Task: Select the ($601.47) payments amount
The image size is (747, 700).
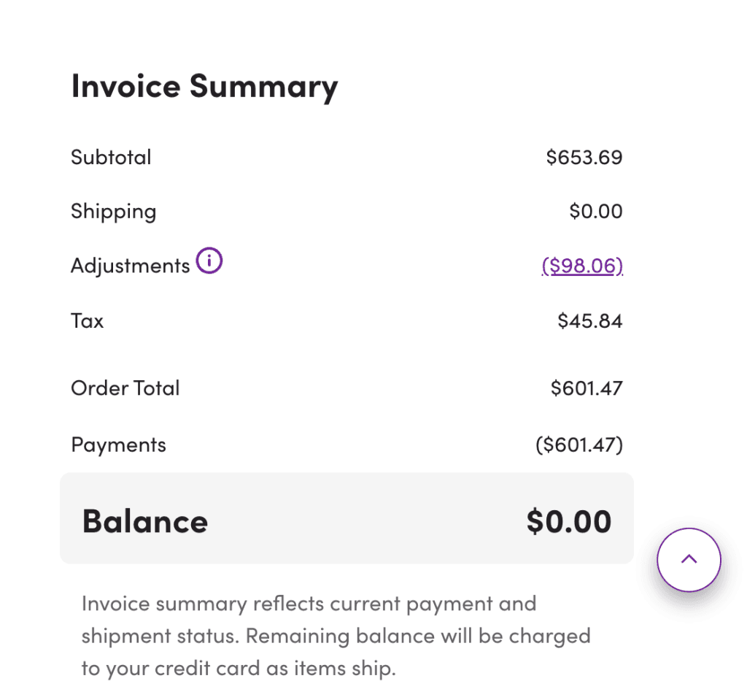Action: tap(578, 445)
